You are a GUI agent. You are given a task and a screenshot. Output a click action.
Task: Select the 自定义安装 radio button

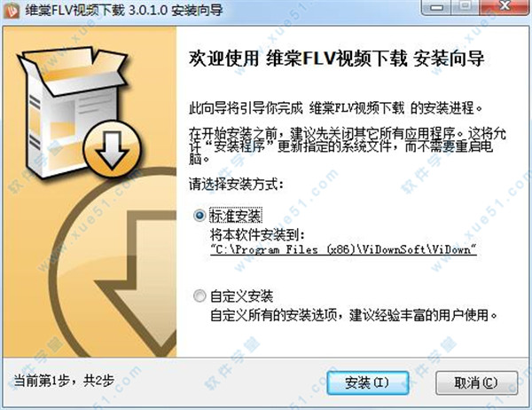(199, 296)
